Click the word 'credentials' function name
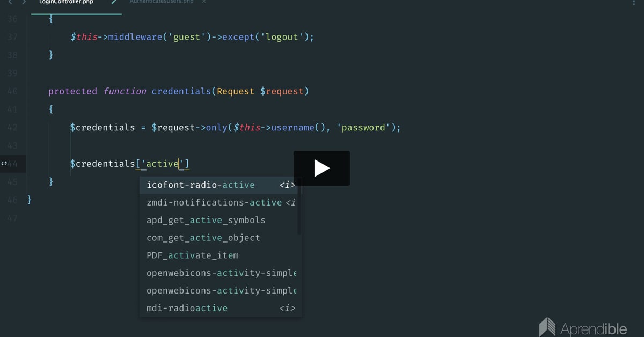Viewport: 644px width, 337px height. coord(181,91)
